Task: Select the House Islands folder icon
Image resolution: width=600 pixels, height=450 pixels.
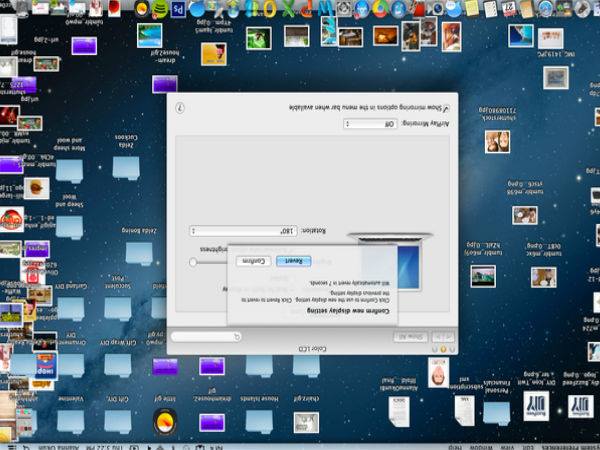Action: (x=259, y=418)
